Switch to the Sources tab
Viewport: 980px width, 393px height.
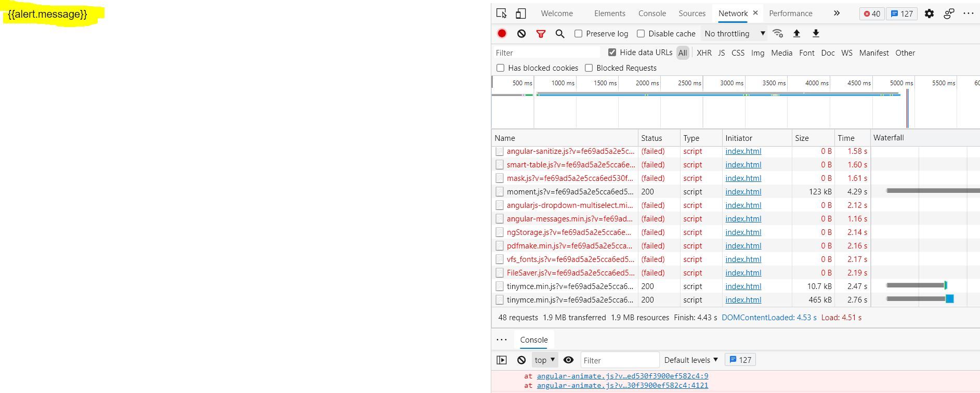pos(691,14)
